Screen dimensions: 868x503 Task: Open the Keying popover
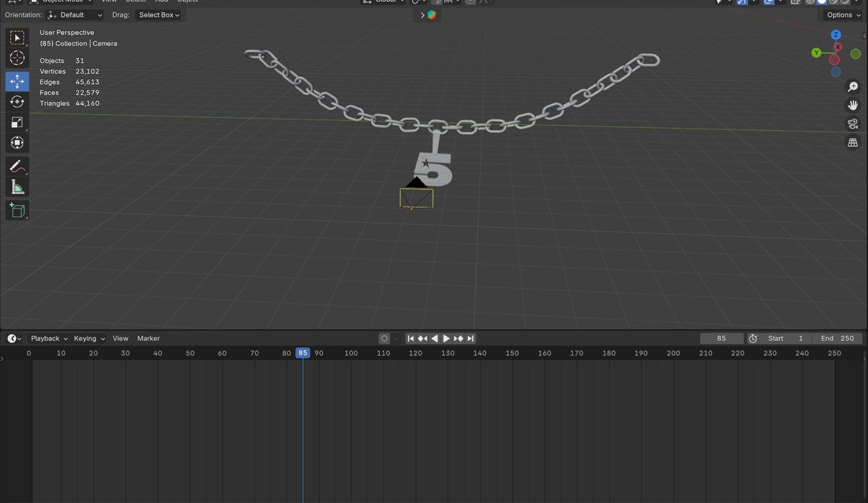pyautogui.click(x=89, y=338)
